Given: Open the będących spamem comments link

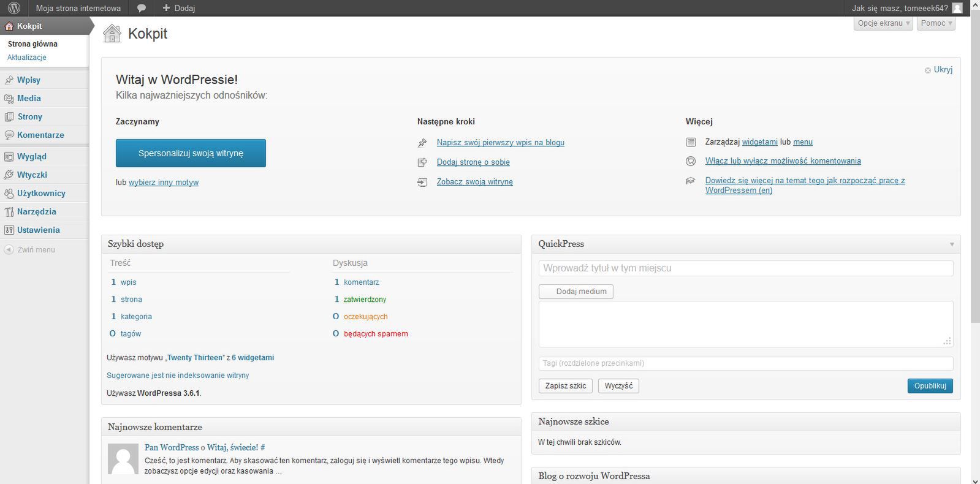Looking at the screenshot, I should click(x=376, y=334).
